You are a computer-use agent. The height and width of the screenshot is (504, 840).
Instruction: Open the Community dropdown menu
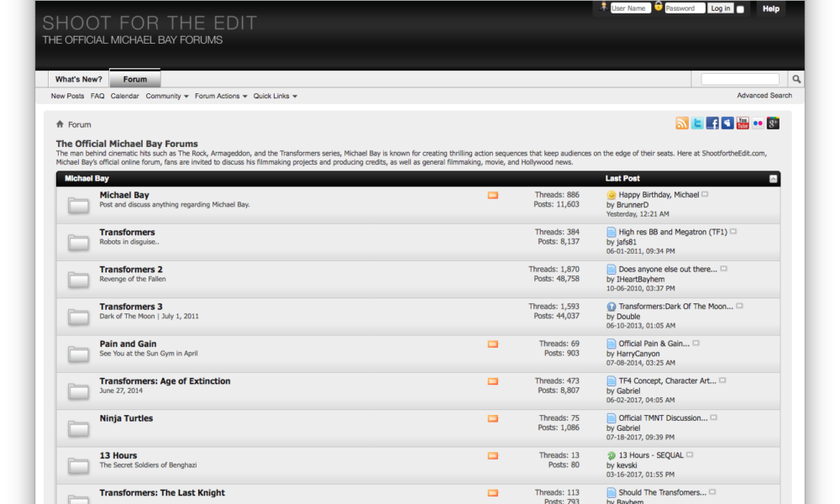pos(166,96)
